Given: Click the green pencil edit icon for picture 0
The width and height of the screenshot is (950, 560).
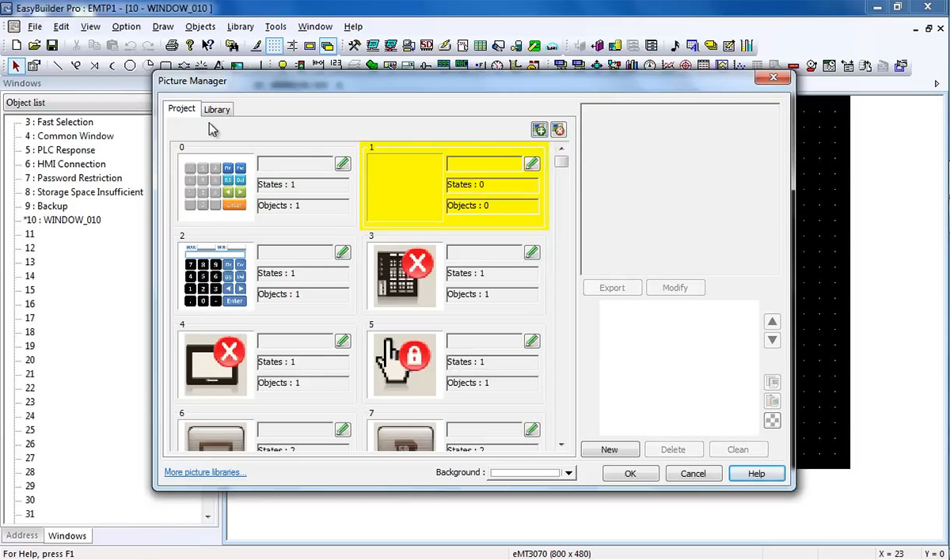Looking at the screenshot, I should (x=342, y=164).
